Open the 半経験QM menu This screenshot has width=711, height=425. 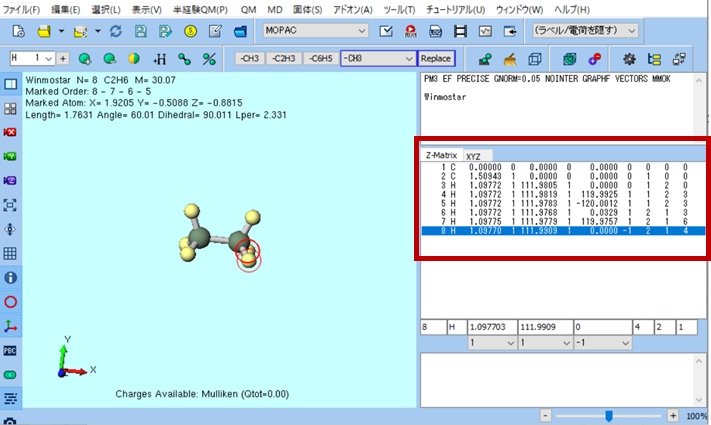200,9
